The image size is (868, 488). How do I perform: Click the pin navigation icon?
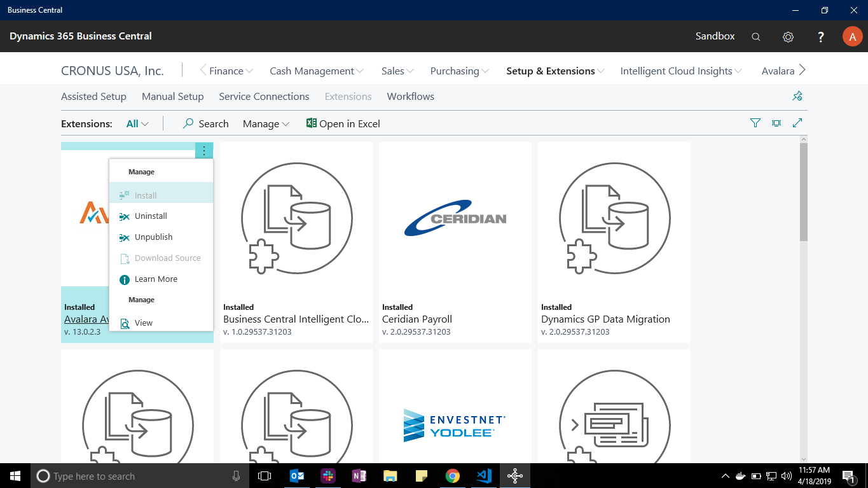tap(797, 96)
